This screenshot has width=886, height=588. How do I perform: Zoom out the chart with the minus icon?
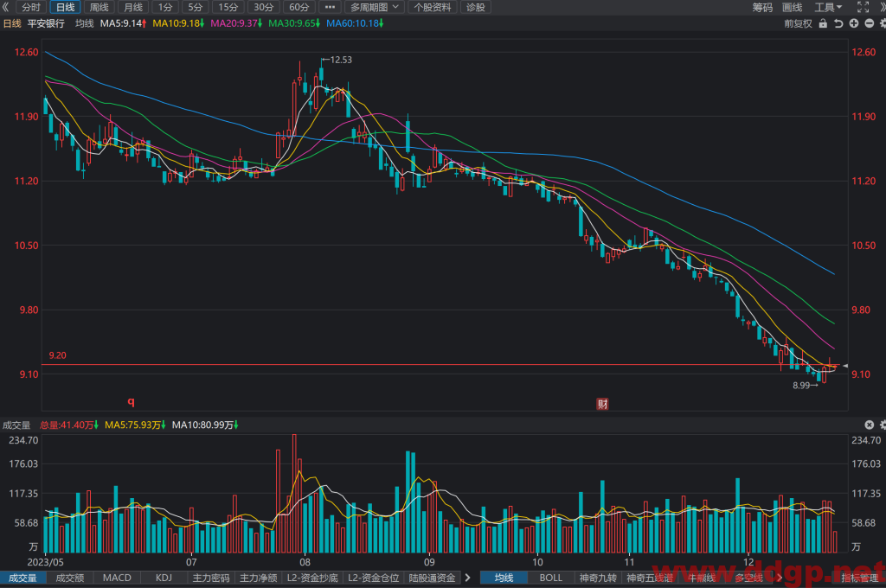869,23
